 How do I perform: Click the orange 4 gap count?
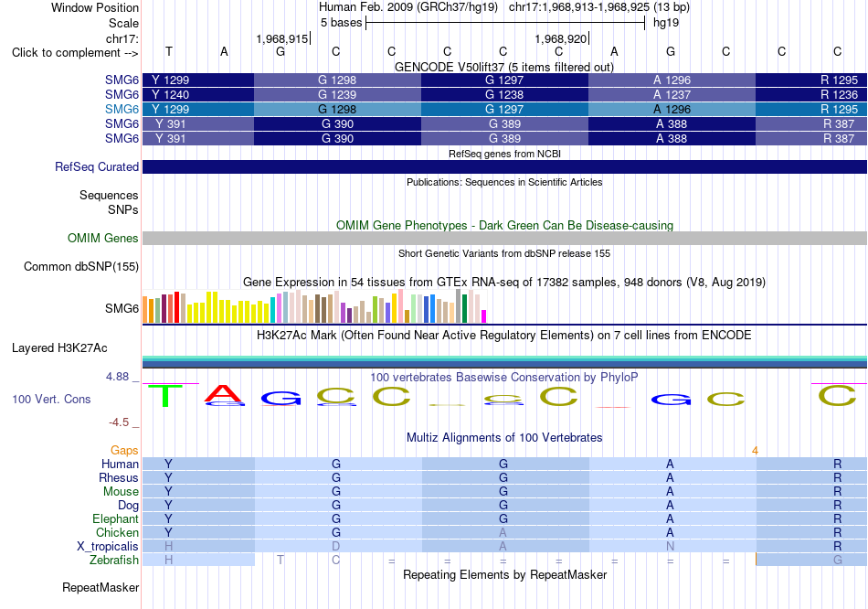tap(755, 451)
